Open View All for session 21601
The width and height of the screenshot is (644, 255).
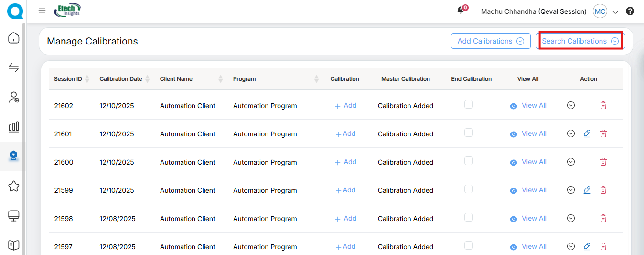click(x=528, y=134)
